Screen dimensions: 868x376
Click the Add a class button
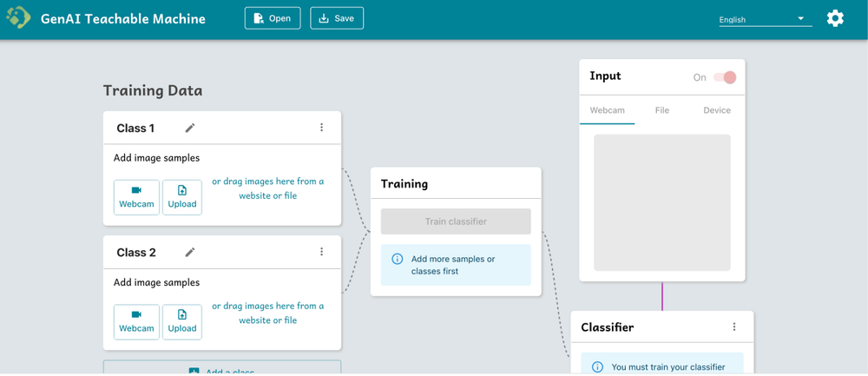pyautogui.click(x=222, y=367)
